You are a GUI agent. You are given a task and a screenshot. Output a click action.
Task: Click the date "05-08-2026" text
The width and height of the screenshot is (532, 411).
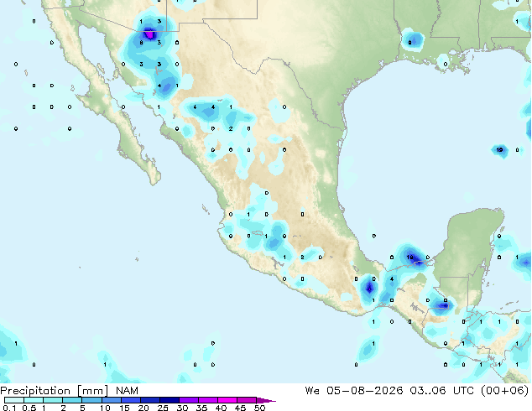(365, 391)
